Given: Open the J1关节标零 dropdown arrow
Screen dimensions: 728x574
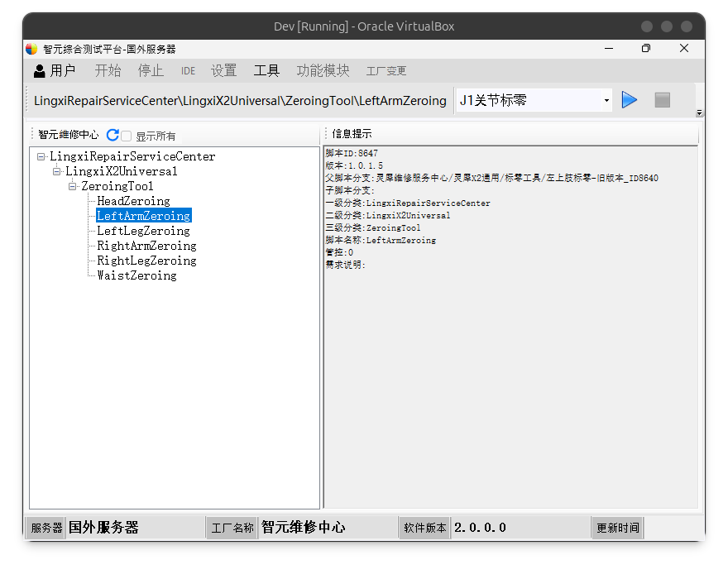Looking at the screenshot, I should pos(606,100).
